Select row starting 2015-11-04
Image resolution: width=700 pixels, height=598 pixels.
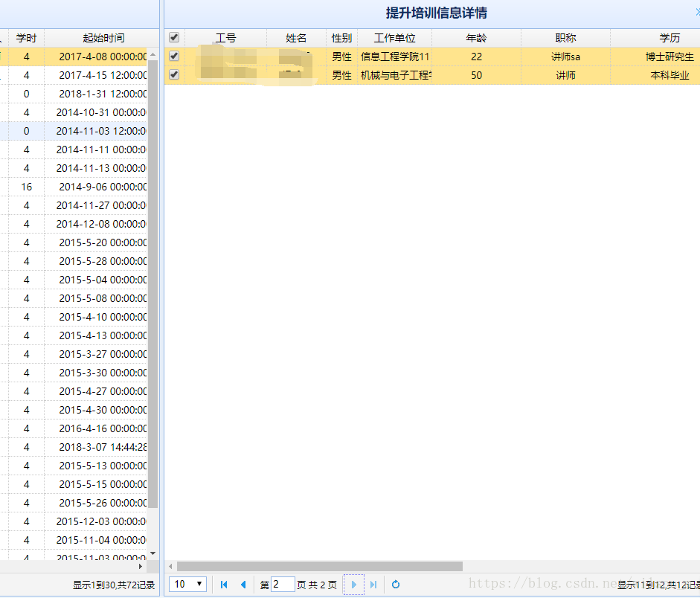[73, 540]
